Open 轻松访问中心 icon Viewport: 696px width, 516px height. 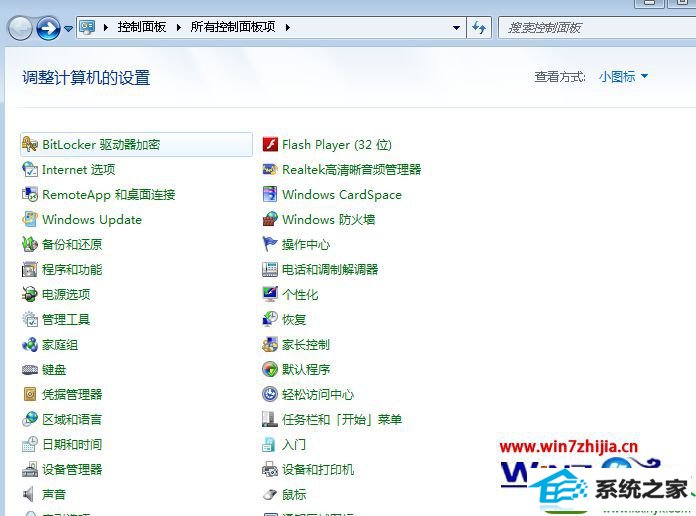coord(270,394)
